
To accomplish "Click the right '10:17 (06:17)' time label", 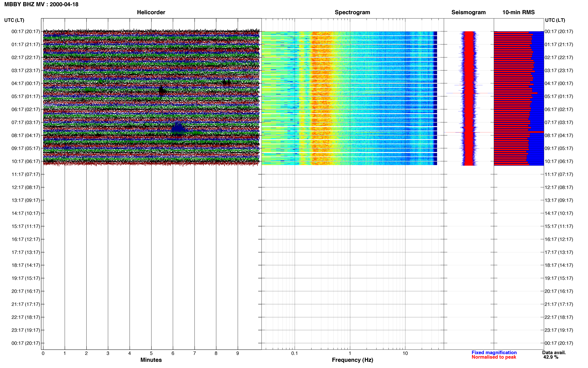I will click(559, 161).
